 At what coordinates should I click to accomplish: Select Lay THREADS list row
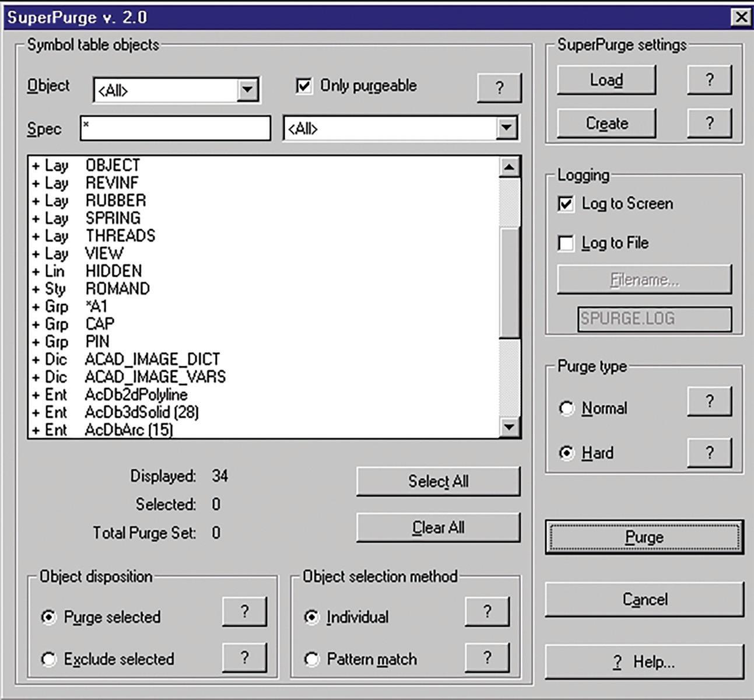264,236
